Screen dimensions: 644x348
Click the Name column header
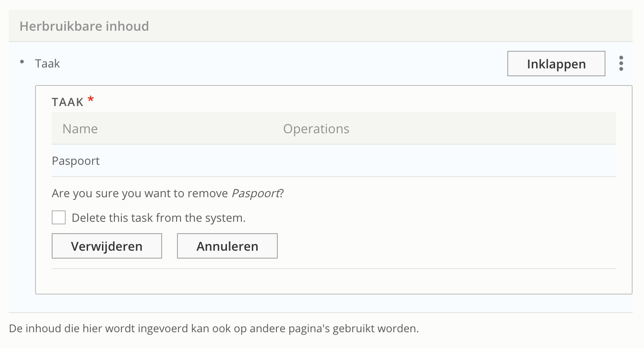[x=80, y=129]
